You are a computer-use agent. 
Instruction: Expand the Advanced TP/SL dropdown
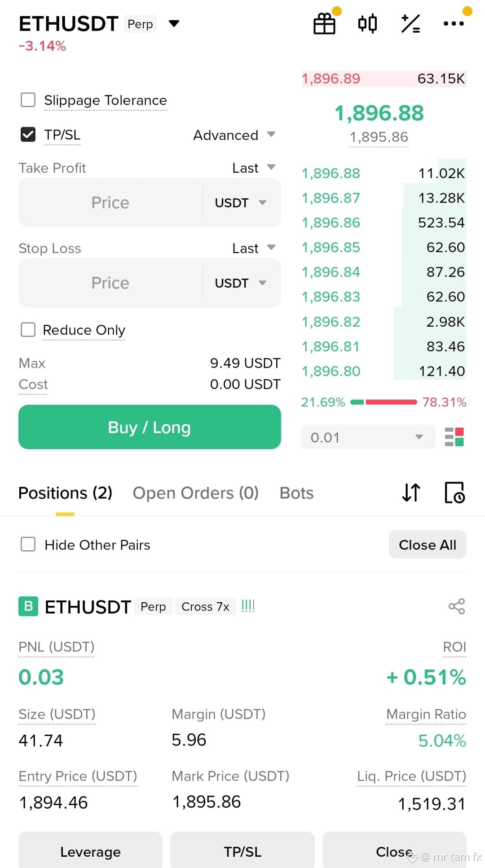pos(234,135)
